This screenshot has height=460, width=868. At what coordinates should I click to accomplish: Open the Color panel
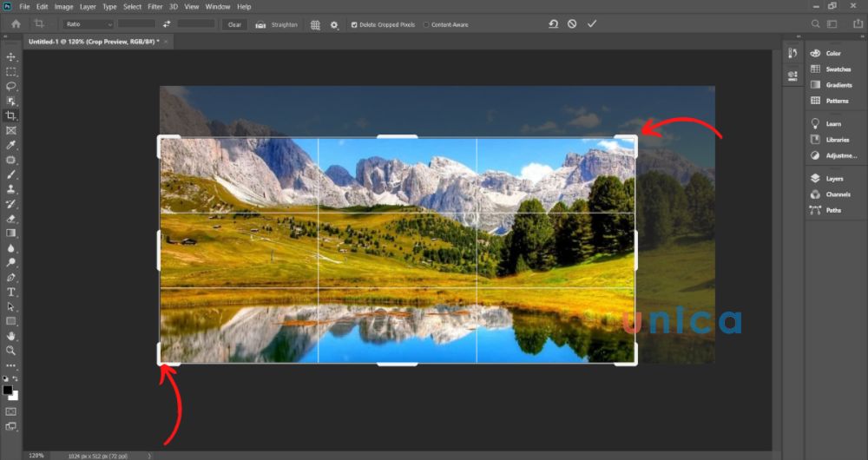(x=833, y=53)
